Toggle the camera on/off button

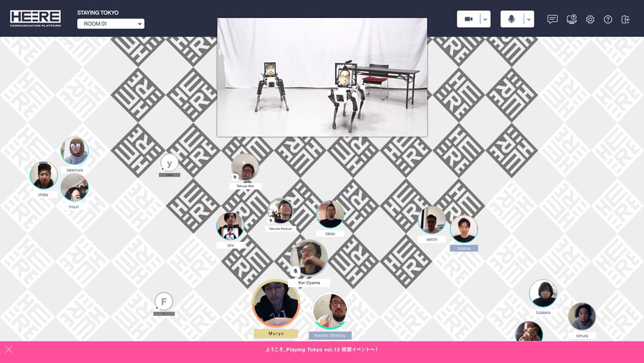click(468, 19)
